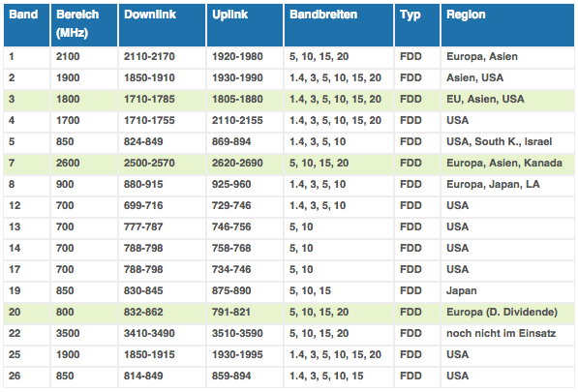Click region cell USA, South K., Israel
Image resolution: width=578 pixels, height=392 pixels.
pos(500,141)
